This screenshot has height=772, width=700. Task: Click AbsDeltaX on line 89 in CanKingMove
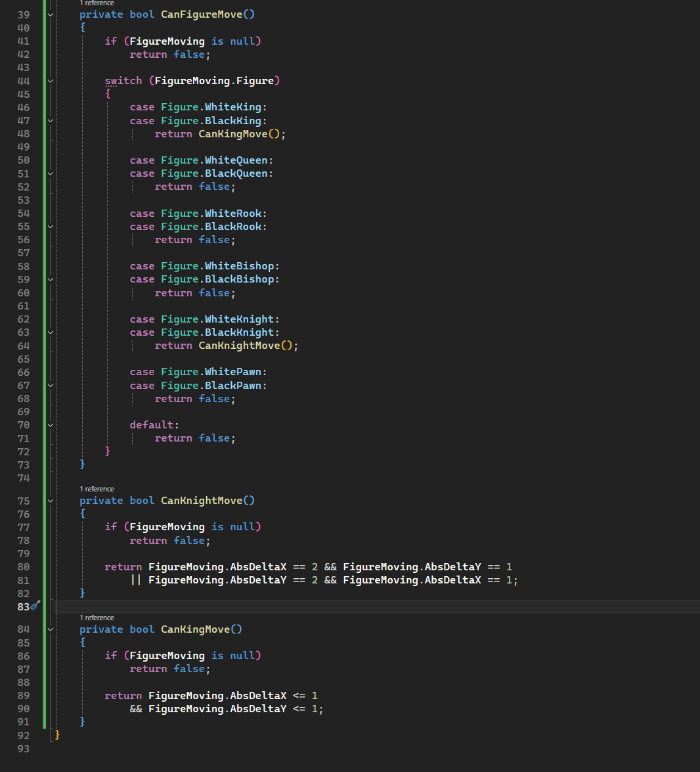[258, 696]
